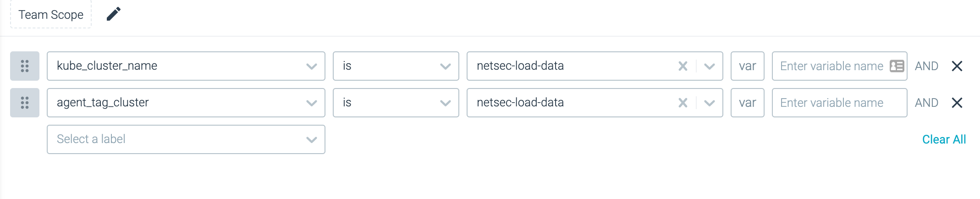Click the Clear All link
The width and height of the screenshot is (980, 199).
tap(944, 139)
